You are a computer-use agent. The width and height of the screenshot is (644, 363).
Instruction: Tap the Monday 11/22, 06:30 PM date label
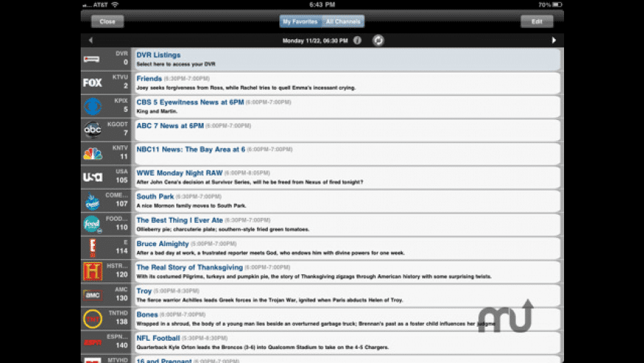point(315,41)
